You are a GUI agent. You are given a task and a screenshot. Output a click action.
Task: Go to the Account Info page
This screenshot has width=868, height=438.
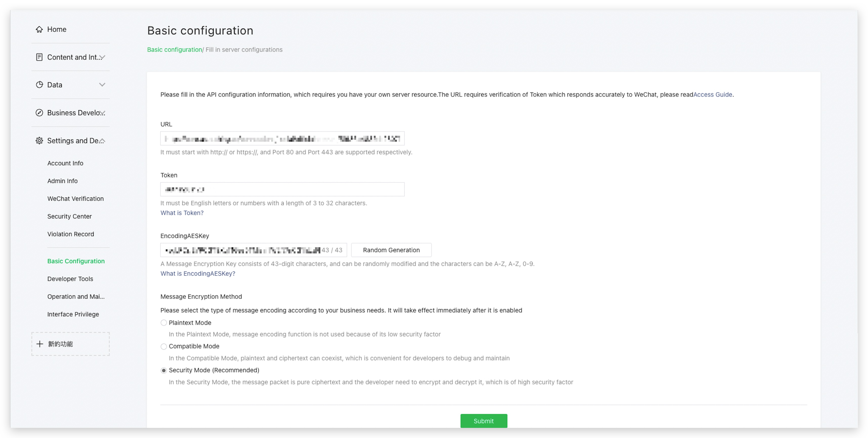(65, 163)
